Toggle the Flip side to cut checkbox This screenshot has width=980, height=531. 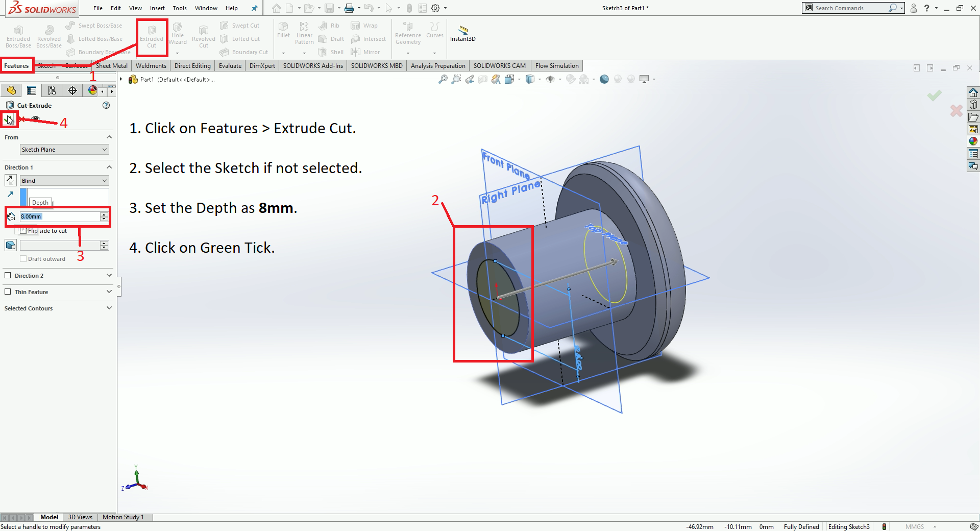pyautogui.click(x=23, y=231)
